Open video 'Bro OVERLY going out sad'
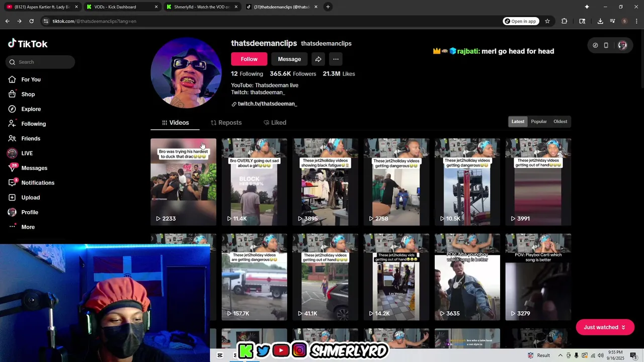Viewport: 644px width, 362px height. click(x=254, y=182)
